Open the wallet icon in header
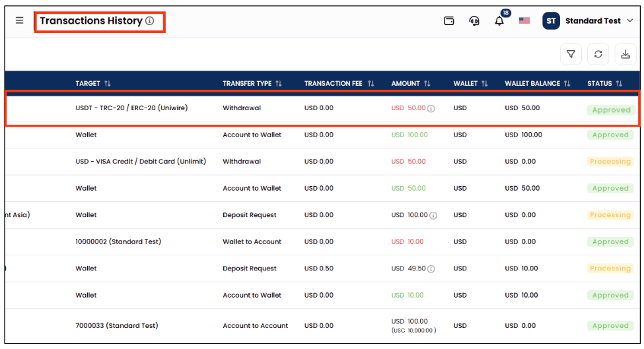Screen dimensions: 644x349 click(449, 21)
